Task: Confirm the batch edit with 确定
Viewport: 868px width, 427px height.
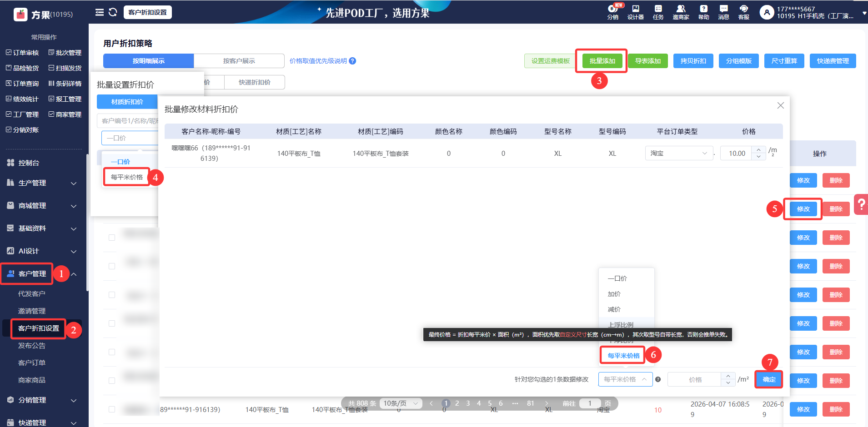Action: pos(769,379)
